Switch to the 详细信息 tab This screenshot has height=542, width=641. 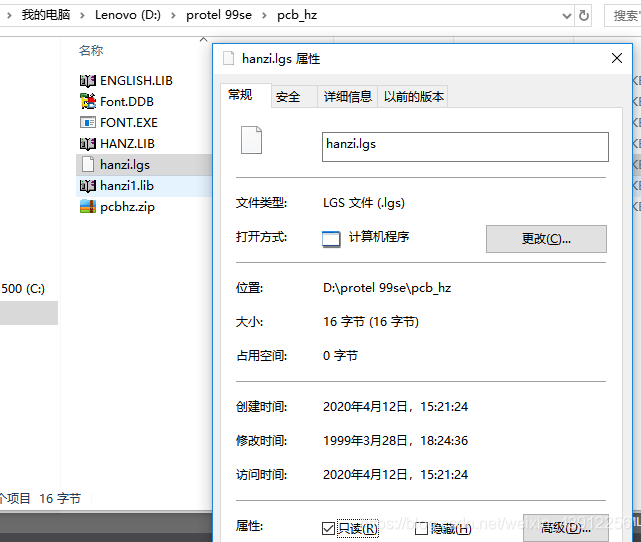pos(347,97)
